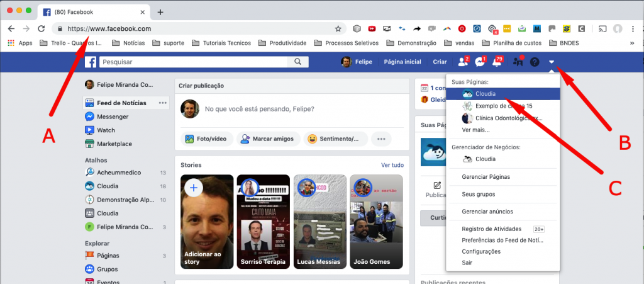The image size is (644, 284).
Task: Open Sorriso Terapia story
Action: (x=264, y=222)
